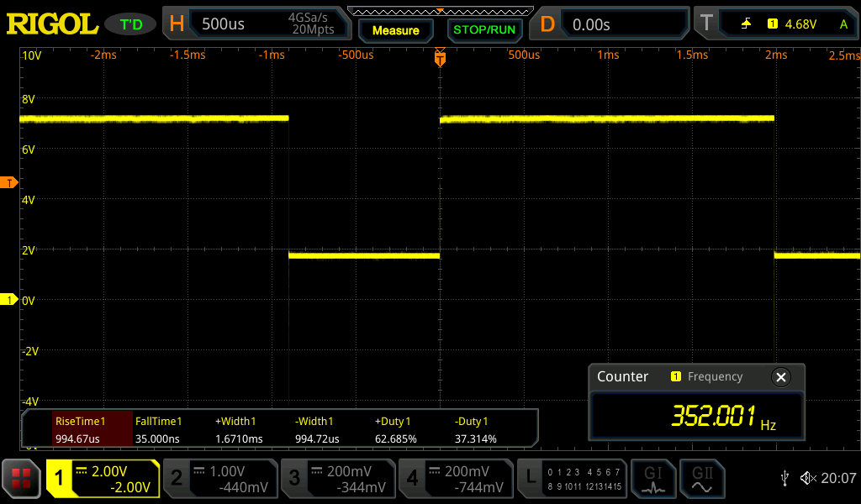This screenshot has width=861, height=504.
Task: Toggle the muted speaker icon
Action: click(x=808, y=478)
